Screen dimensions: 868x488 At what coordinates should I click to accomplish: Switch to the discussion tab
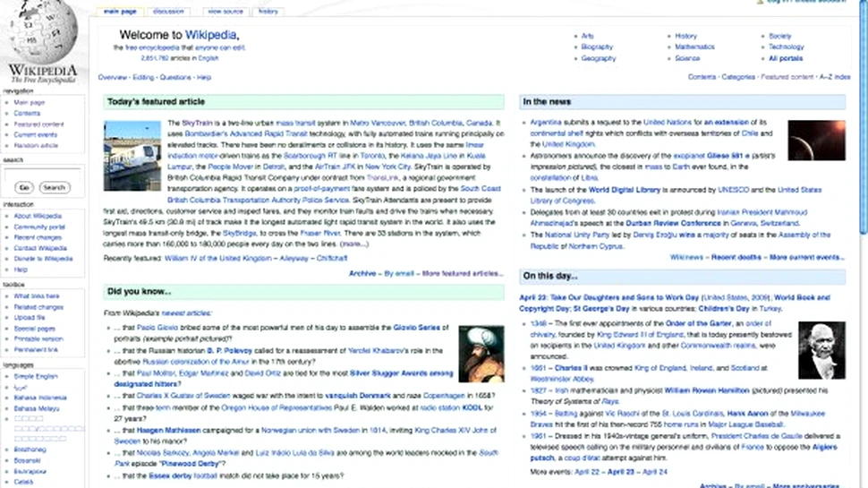(x=168, y=11)
